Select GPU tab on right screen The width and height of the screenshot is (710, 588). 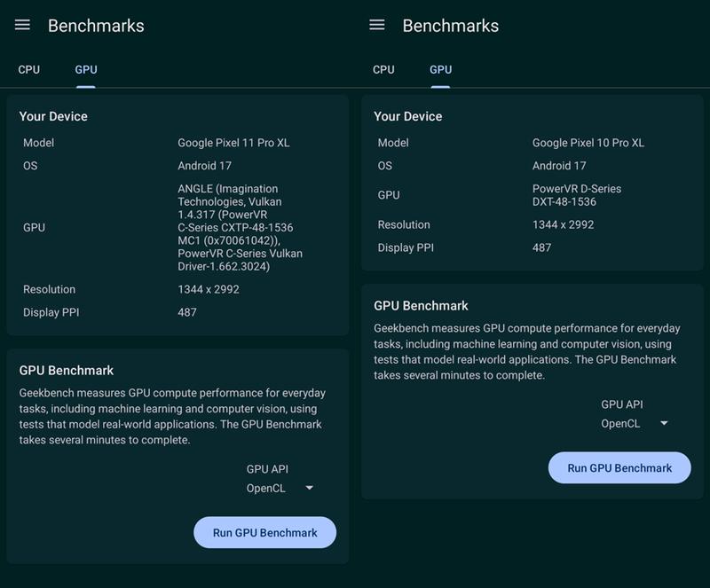tap(440, 70)
